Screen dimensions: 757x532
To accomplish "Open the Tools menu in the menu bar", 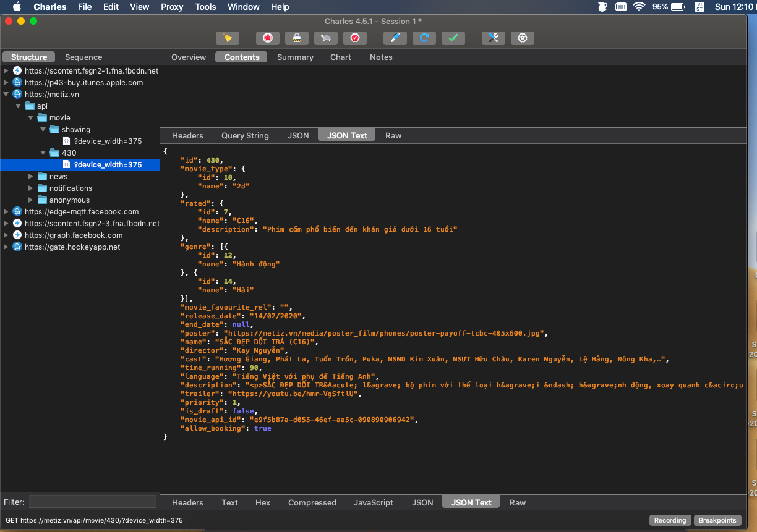I will click(x=205, y=7).
